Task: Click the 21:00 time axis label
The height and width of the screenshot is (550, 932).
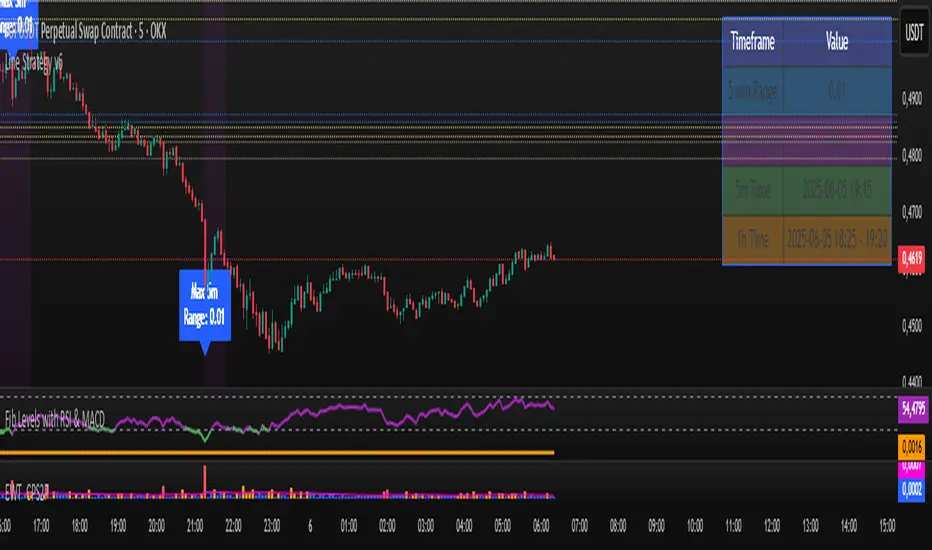Action: coord(195,526)
